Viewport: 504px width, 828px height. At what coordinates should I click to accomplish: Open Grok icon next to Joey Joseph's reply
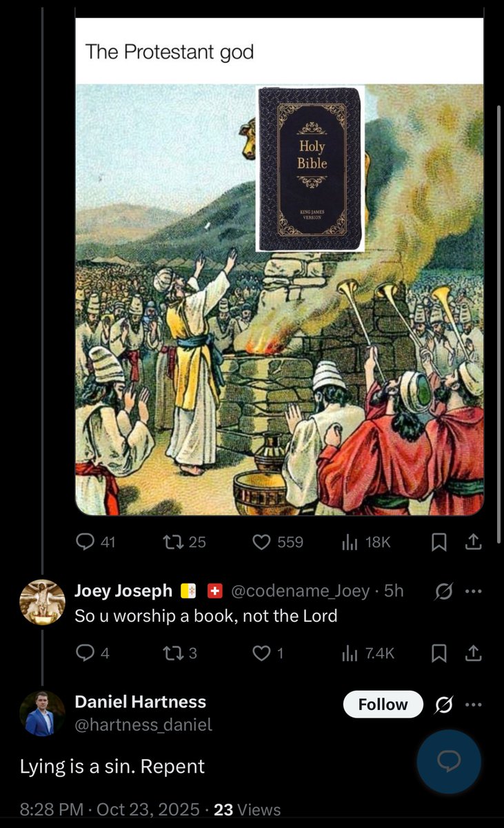[445, 591]
